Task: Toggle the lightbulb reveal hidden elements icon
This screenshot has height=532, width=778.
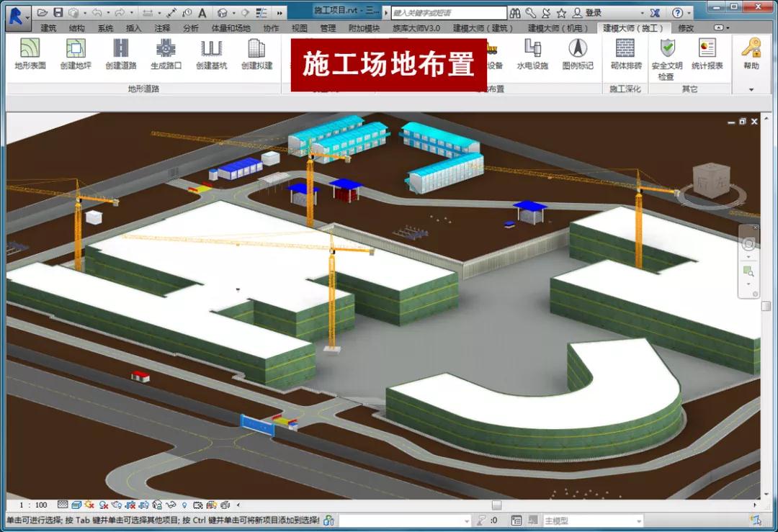Action: 184,505
